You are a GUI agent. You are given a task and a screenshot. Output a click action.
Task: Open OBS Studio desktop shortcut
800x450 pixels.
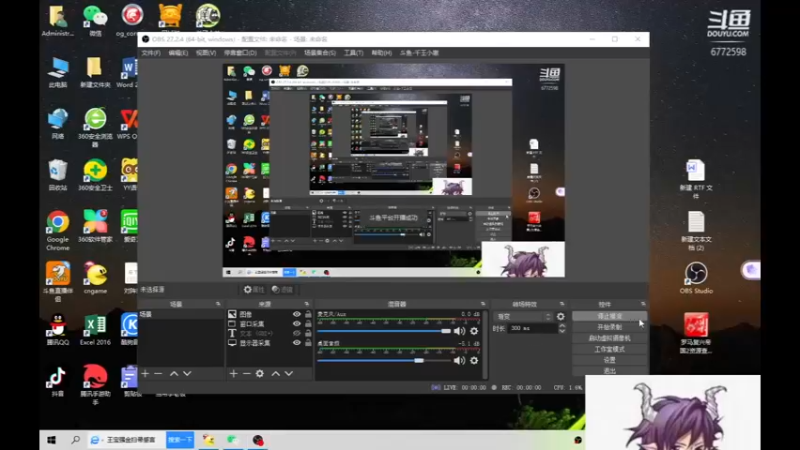[x=696, y=278]
